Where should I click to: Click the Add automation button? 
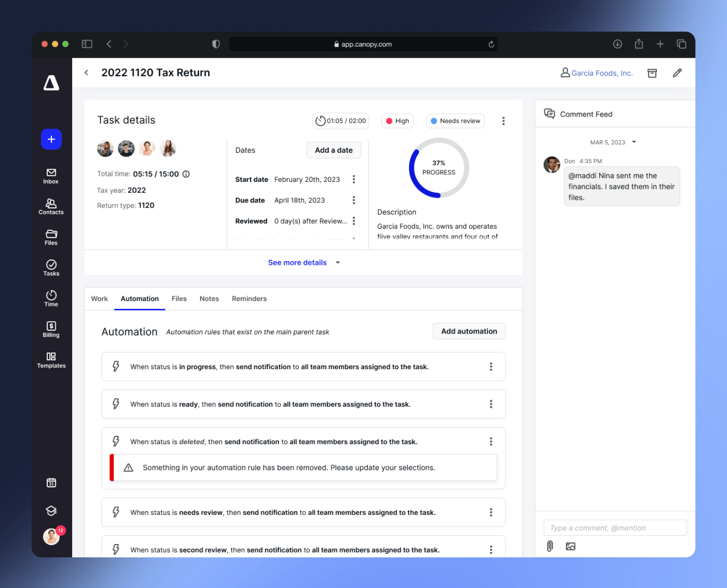coord(469,332)
